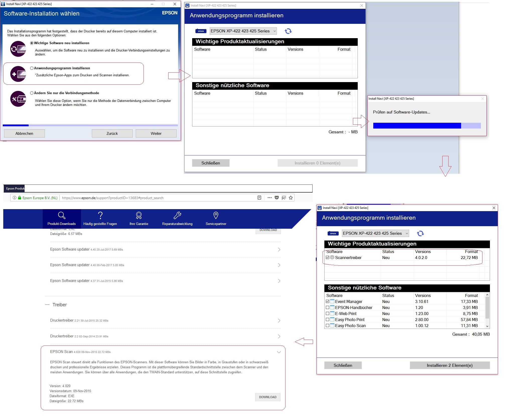Click the Weiter button
Screen dimensions: 509x420
click(x=156, y=134)
